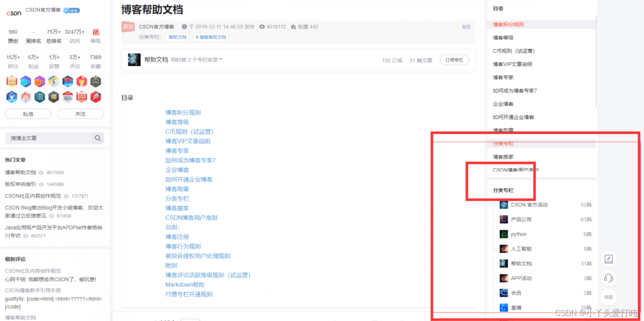Click the 75万+ 总排名 stat
644x321 pixels.
(x=54, y=36)
